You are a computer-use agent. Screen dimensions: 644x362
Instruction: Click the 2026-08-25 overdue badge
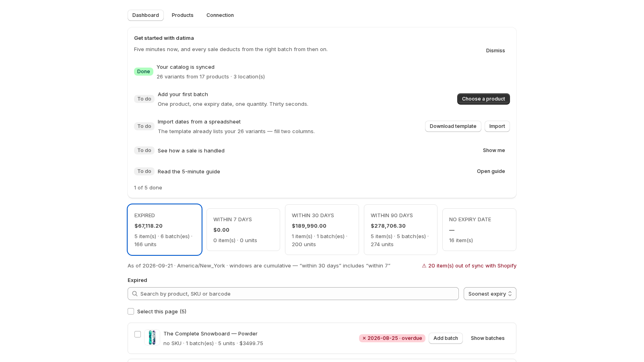pos(392,338)
